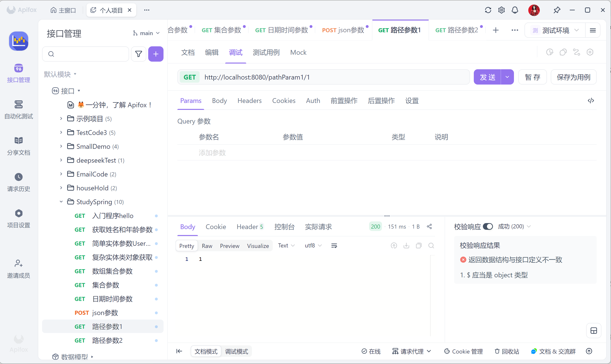This screenshot has width=611, height=364.
Task: Click the download response icon
Action: click(406, 246)
